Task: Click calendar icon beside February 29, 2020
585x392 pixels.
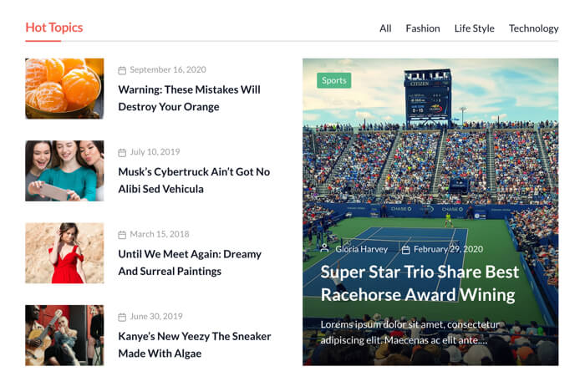Action: [x=405, y=249]
